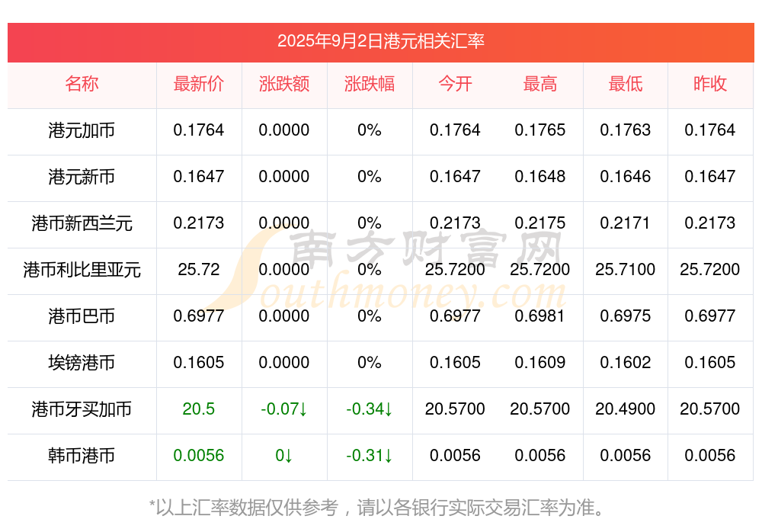Select 港币巴币 latest price 0.6977
The image size is (762, 532).
199,316
